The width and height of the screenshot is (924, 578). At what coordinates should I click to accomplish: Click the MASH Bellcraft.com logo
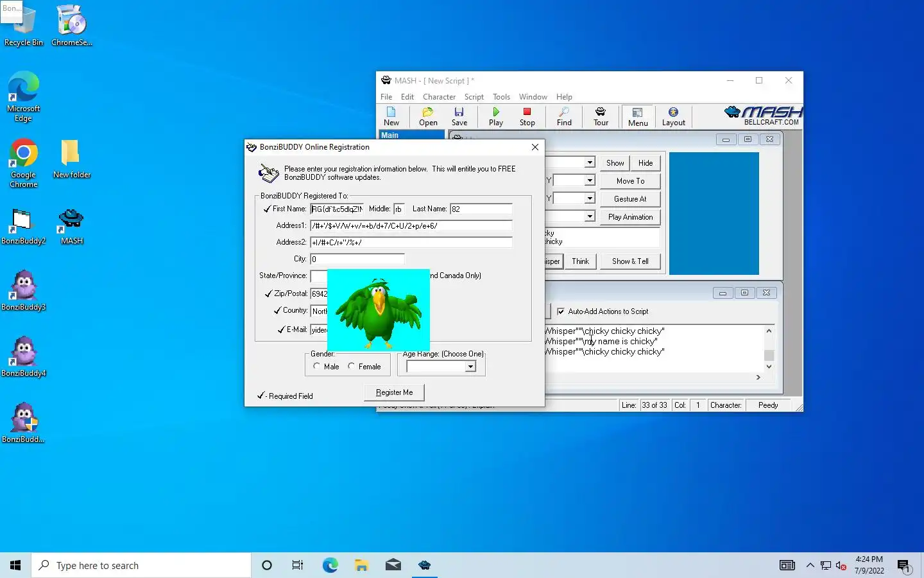pos(763,116)
